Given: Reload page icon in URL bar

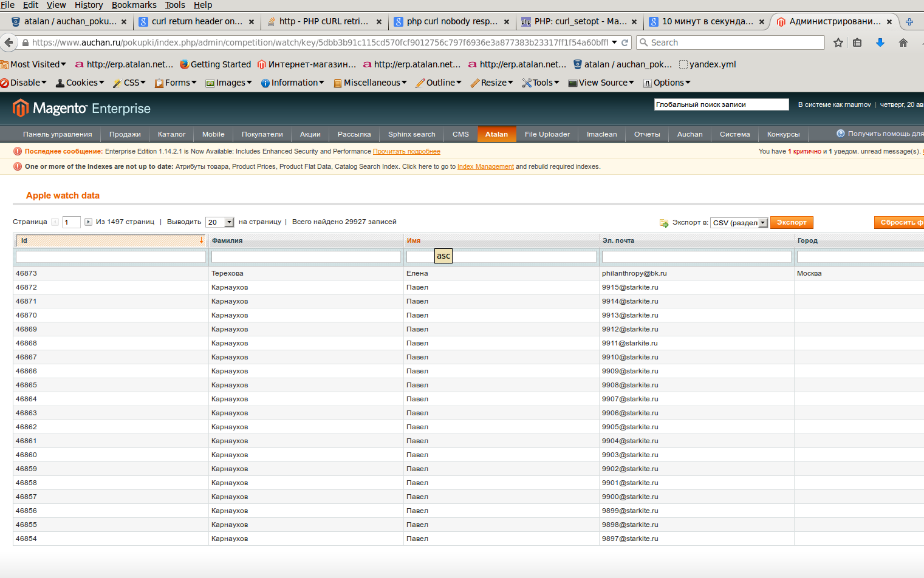Looking at the screenshot, I should click(625, 42).
